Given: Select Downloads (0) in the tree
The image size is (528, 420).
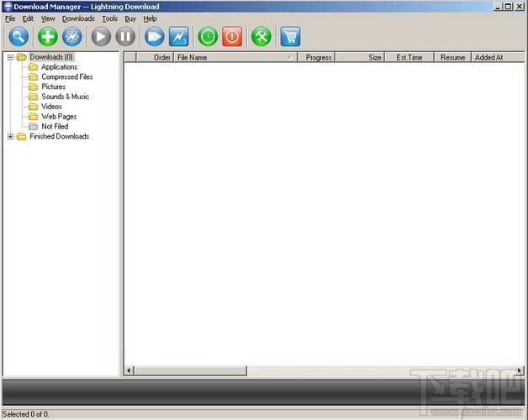Looking at the screenshot, I should click(x=51, y=57).
